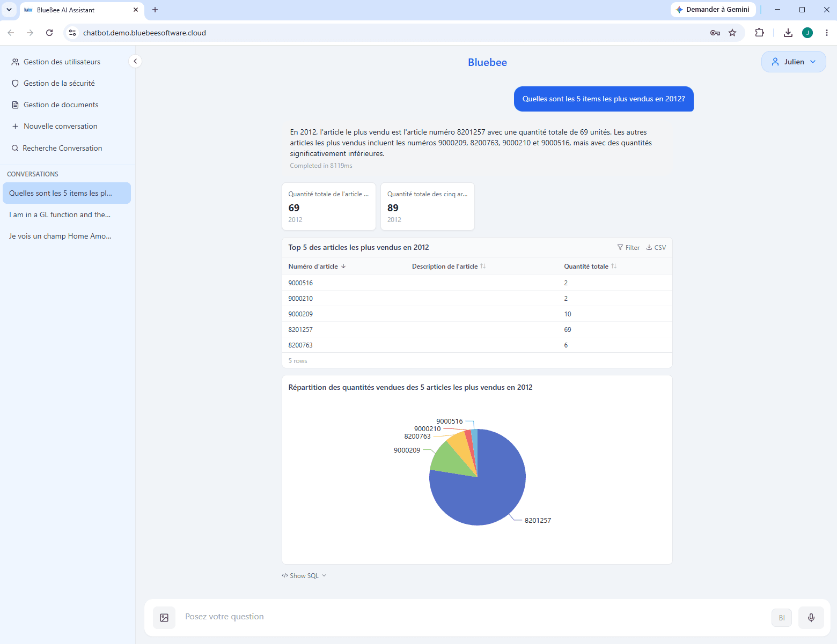Click the 8201257 pie chart label
Screen dimensions: 837x644
point(538,521)
